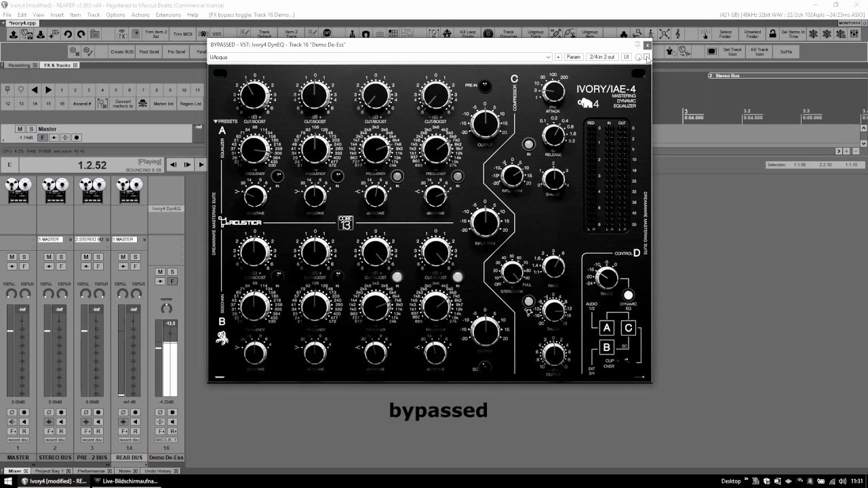Image resolution: width=868 pixels, height=488 pixels.
Task: Open the Insert menu
Action: pyautogui.click(x=57, y=14)
